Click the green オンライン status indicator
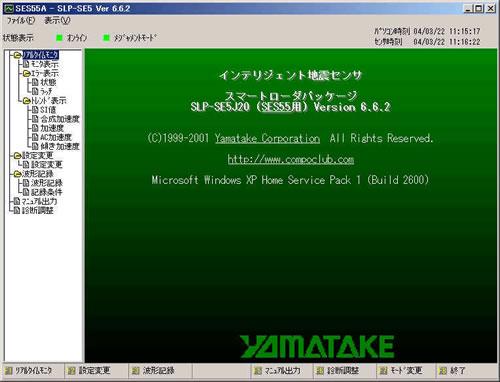Screen dimensions: 500x382 (60, 38)
